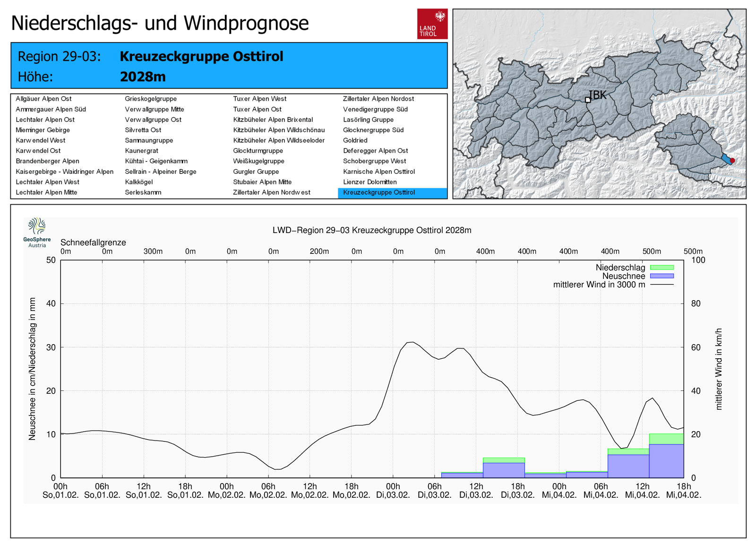Select the Silvretta Ost region
Viewport: 756px width, 545px height.
tap(143, 130)
